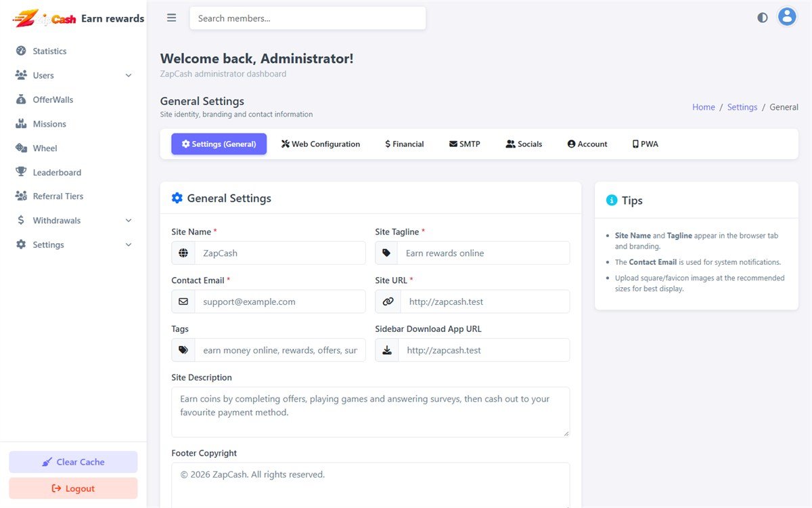Expand the Users submenu chevron
Image resolution: width=812 pixels, height=508 pixels.
(x=129, y=75)
